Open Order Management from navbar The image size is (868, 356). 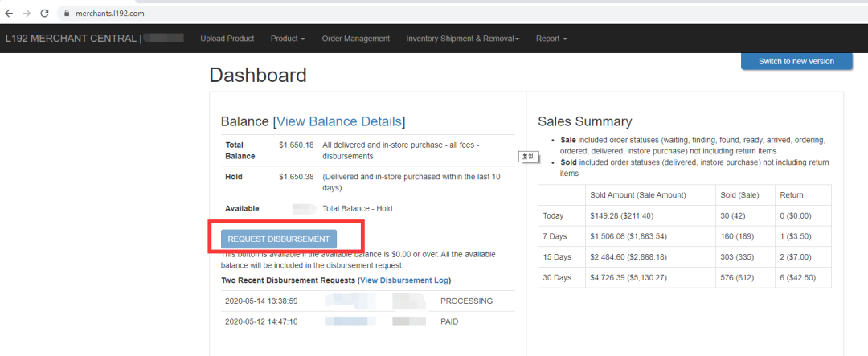point(355,39)
